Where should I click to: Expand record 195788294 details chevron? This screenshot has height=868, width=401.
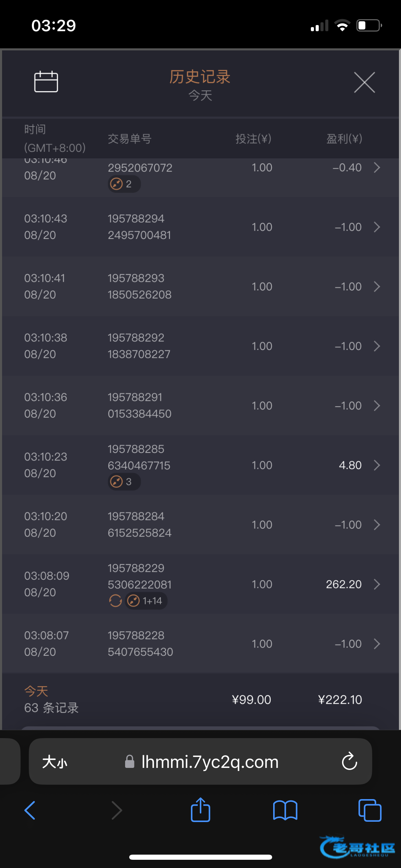pos(377,227)
